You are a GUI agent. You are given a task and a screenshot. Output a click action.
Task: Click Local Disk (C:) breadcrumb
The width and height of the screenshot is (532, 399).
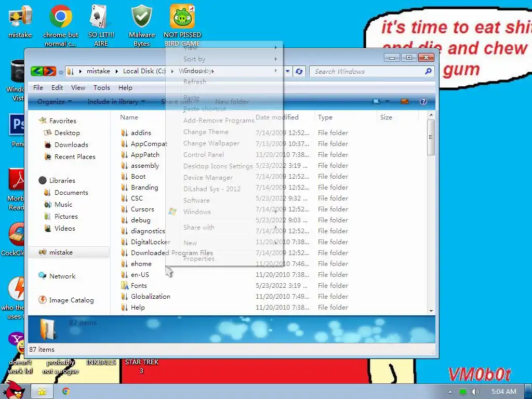(x=144, y=71)
